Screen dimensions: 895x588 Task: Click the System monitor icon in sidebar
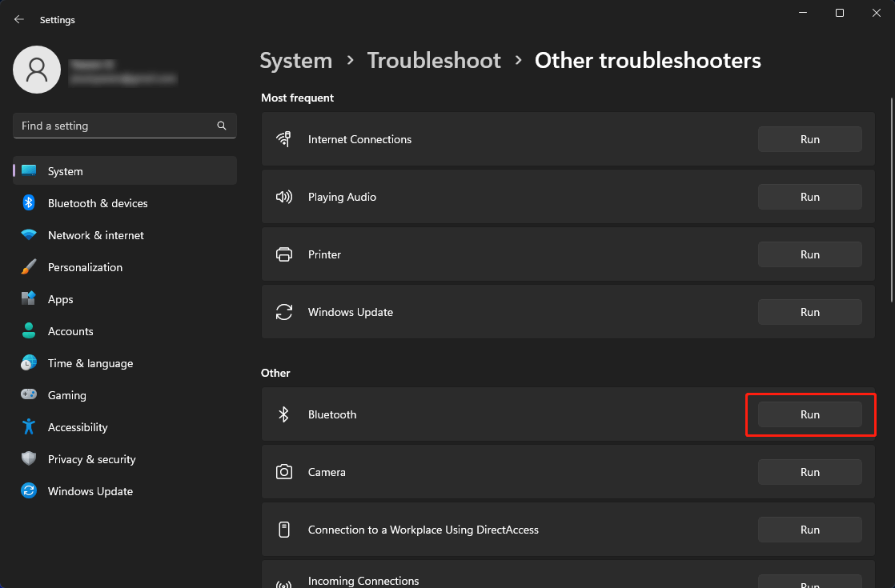[29, 170]
